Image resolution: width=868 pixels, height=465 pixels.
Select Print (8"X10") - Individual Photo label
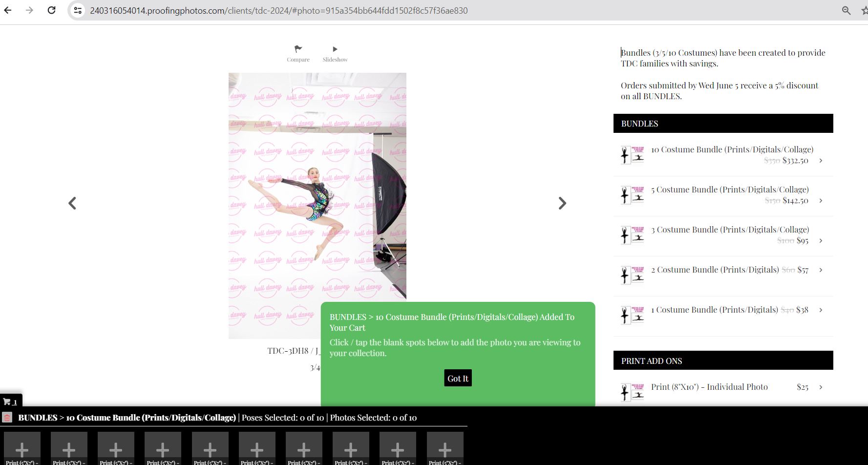pyautogui.click(x=709, y=387)
